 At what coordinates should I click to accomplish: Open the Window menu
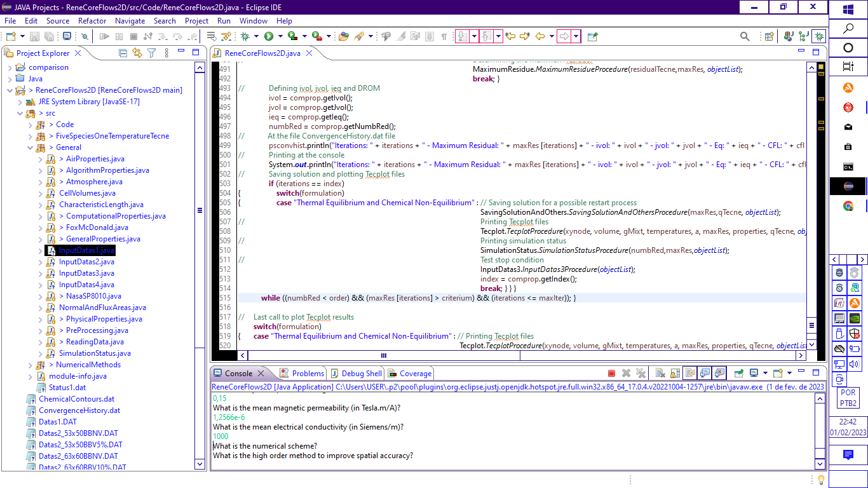pos(254,20)
